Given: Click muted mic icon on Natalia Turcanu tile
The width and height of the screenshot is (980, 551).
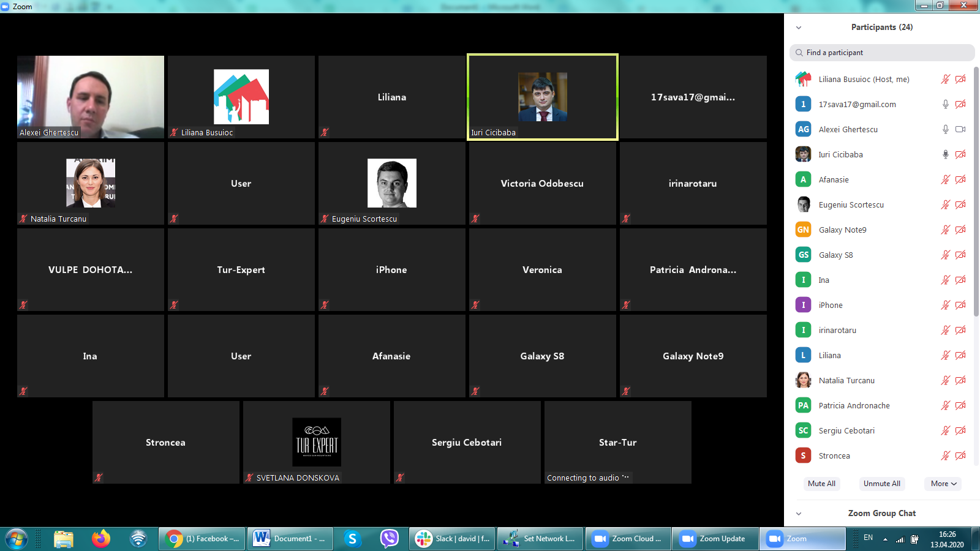Looking at the screenshot, I should tap(23, 219).
